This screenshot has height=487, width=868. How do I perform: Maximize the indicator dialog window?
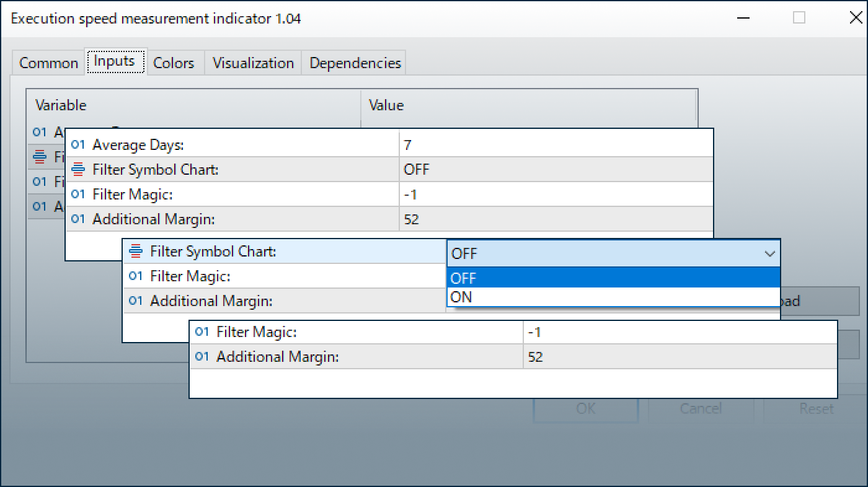(799, 18)
